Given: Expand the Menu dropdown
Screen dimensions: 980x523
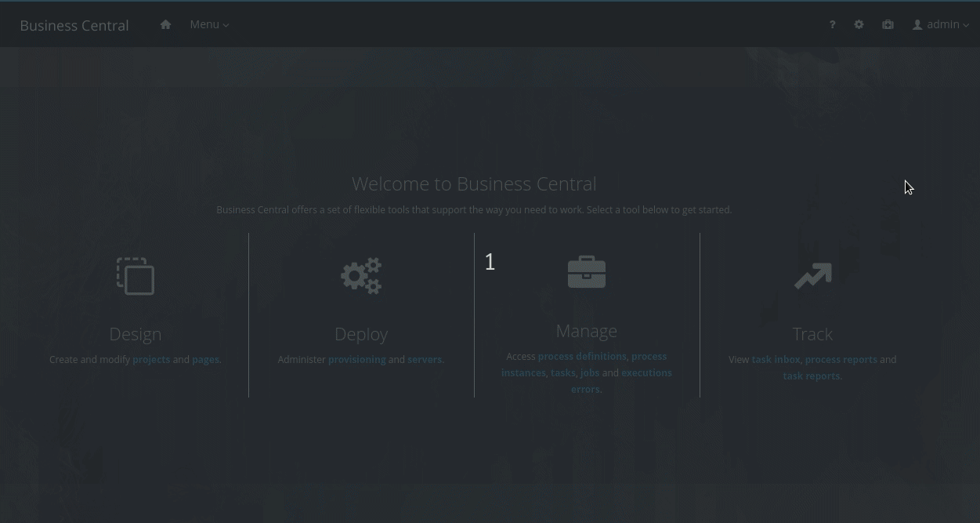Looking at the screenshot, I should (x=209, y=24).
